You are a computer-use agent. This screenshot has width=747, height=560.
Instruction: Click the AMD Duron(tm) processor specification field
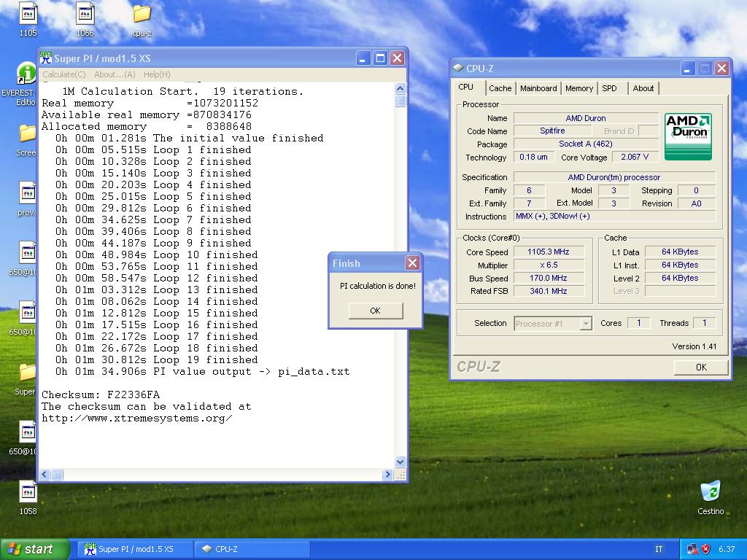click(614, 177)
